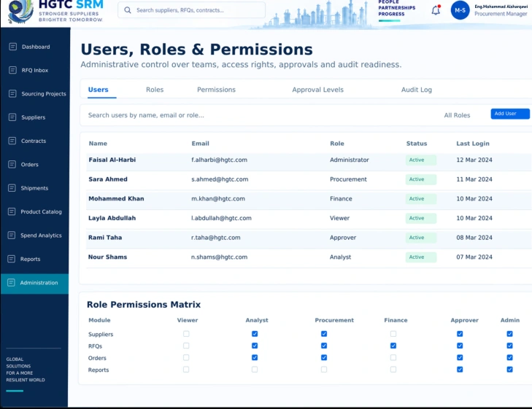Click the Dashboard sidebar icon
Image resolution: width=532 pixels, height=409 pixels.
click(x=12, y=47)
